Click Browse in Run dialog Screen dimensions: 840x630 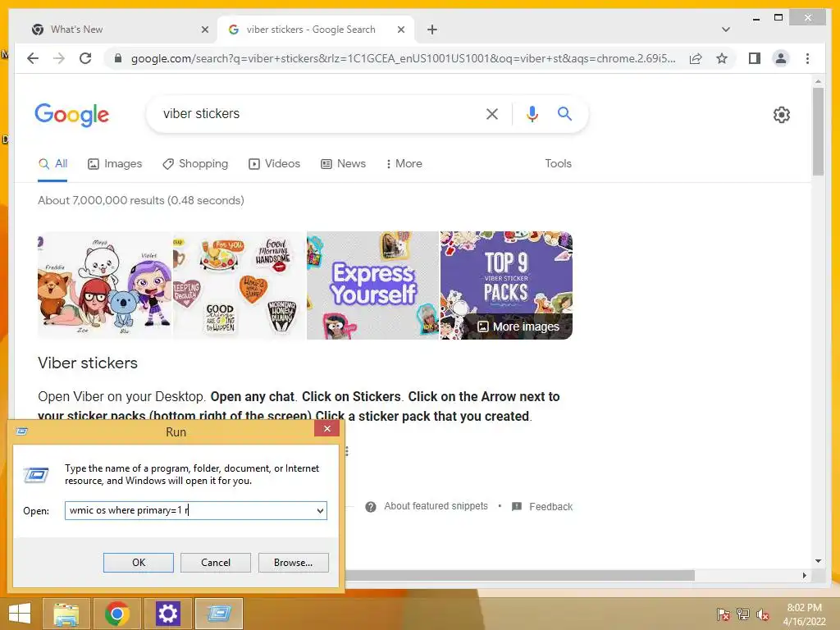pyautogui.click(x=293, y=563)
